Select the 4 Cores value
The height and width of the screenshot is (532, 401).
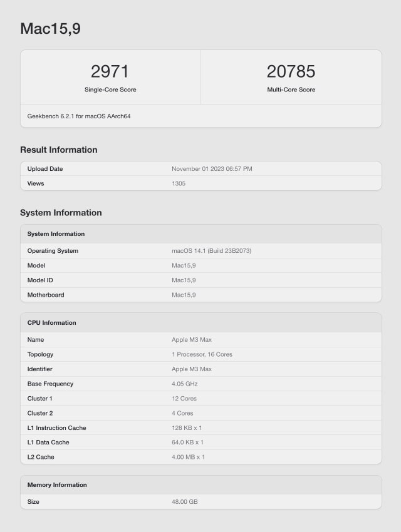click(182, 413)
